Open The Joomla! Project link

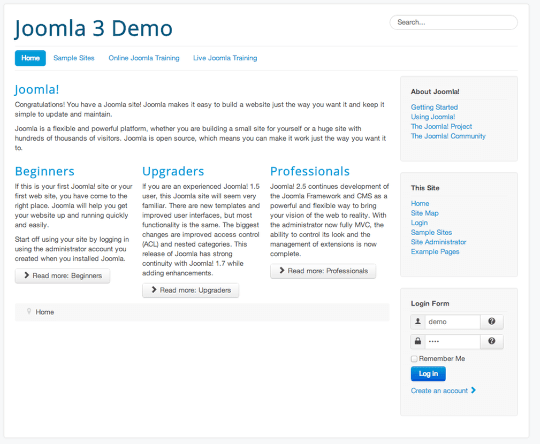[441, 126]
